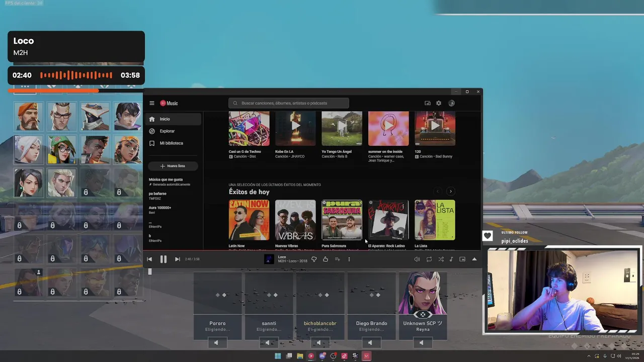
Task: Open the miniplayer picture-in-picture icon
Action: [462, 259]
